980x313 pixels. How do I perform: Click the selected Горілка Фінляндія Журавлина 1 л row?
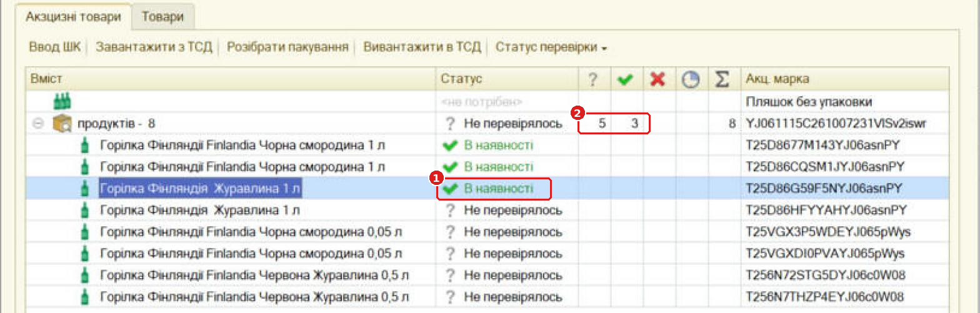(x=487, y=189)
